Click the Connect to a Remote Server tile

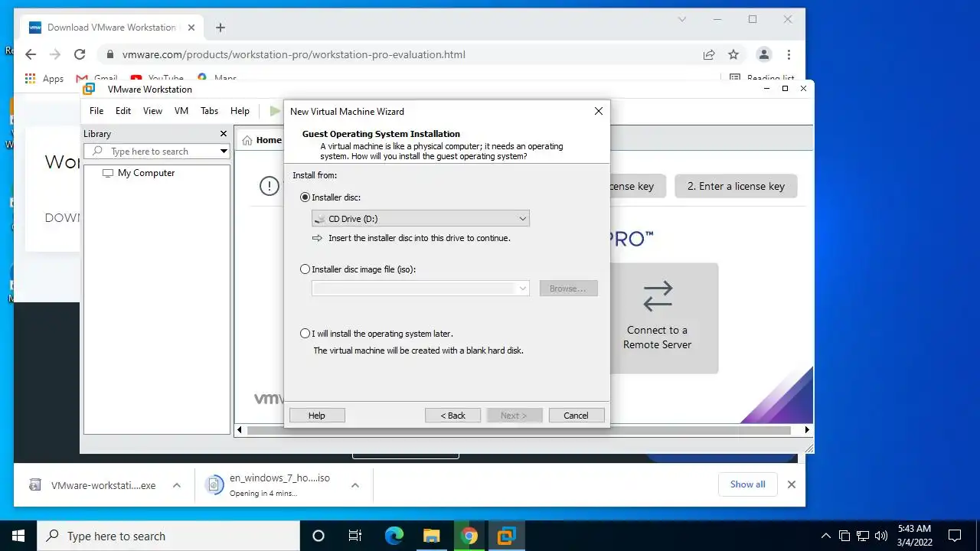[x=657, y=318]
